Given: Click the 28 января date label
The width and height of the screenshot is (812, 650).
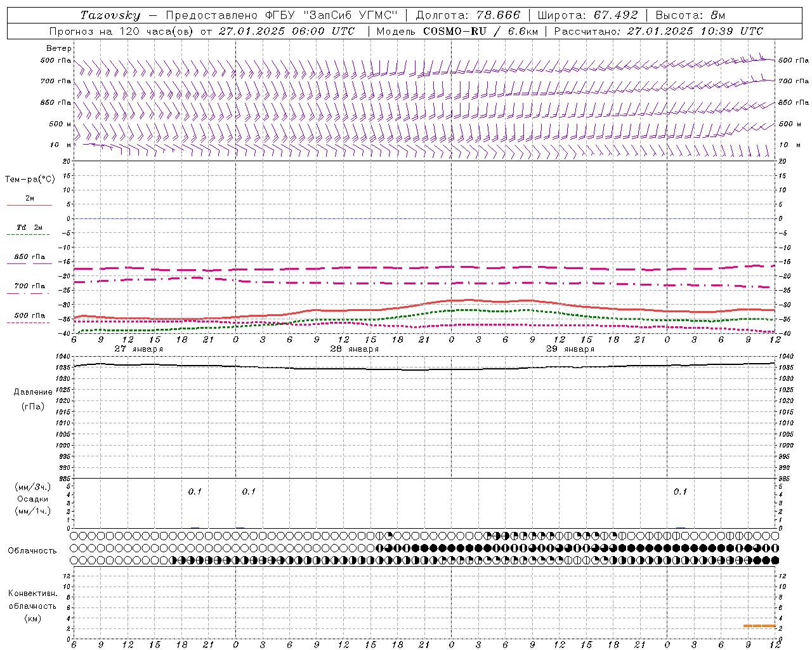Looking at the screenshot, I should (x=354, y=349).
